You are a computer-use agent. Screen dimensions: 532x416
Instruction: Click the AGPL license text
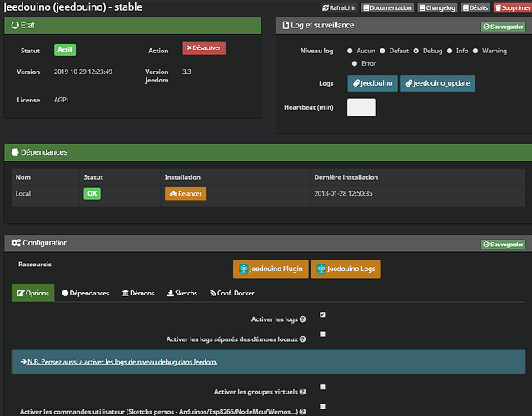click(62, 100)
